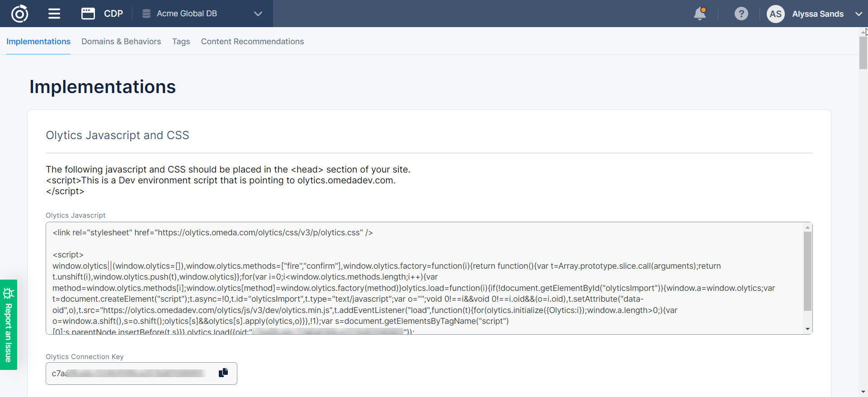Screen dimensions: 868x397
Task: Click the code box scroll down arrow
Action: click(x=807, y=329)
